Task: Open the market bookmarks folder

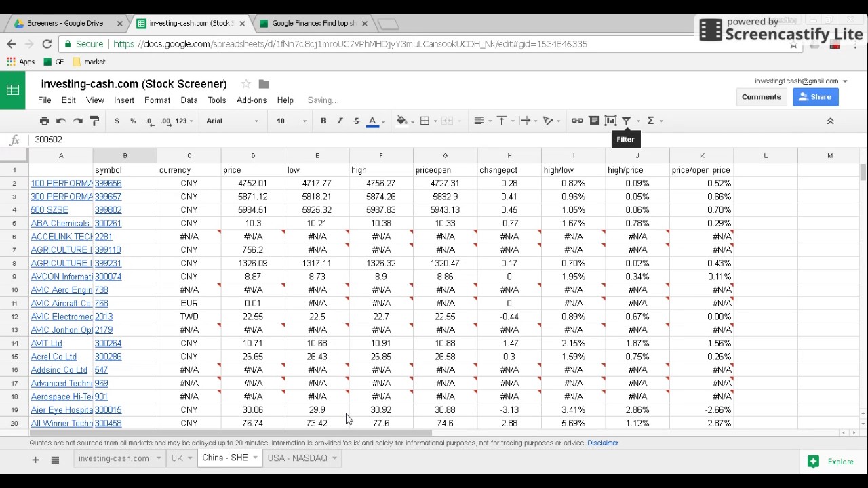Action: (89, 62)
